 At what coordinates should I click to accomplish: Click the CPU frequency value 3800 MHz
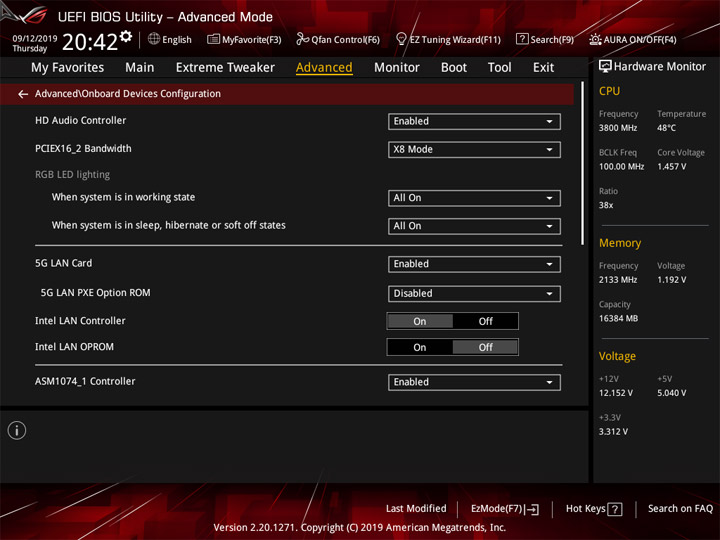pyautogui.click(x=618, y=128)
